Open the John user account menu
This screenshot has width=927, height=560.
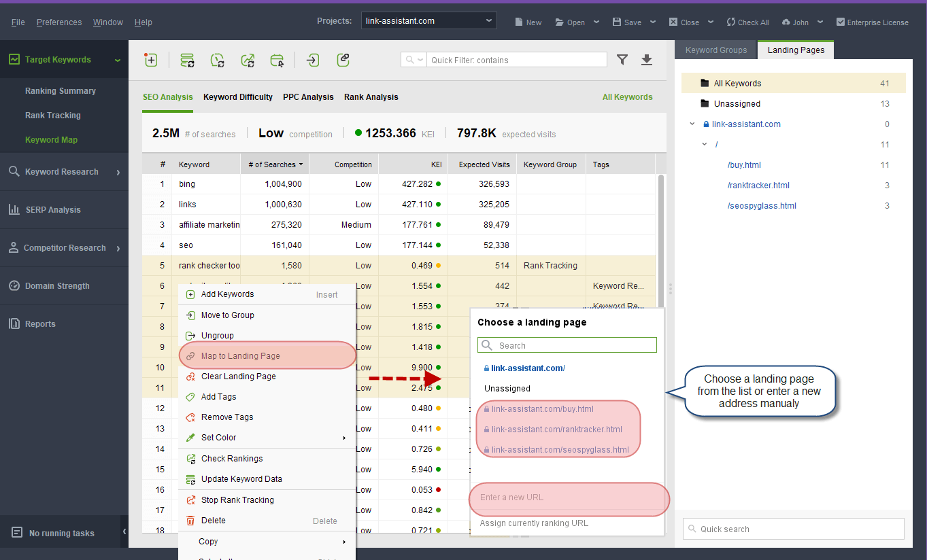pos(803,22)
